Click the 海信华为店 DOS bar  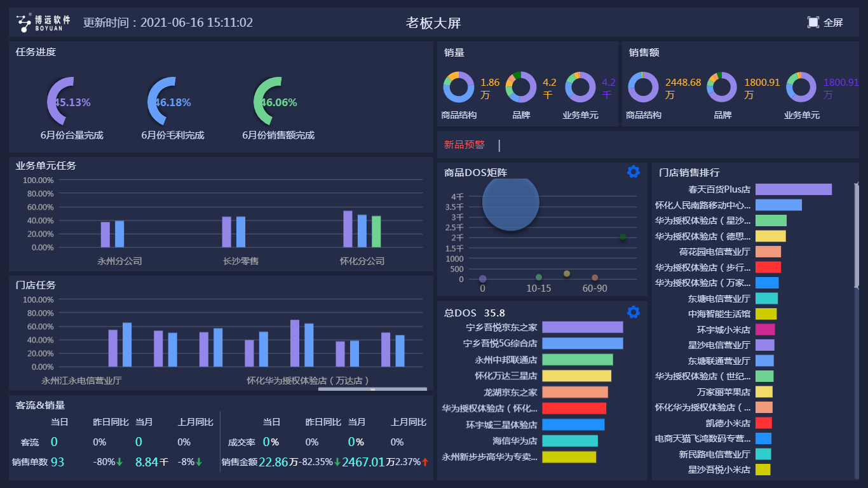click(570, 441)
